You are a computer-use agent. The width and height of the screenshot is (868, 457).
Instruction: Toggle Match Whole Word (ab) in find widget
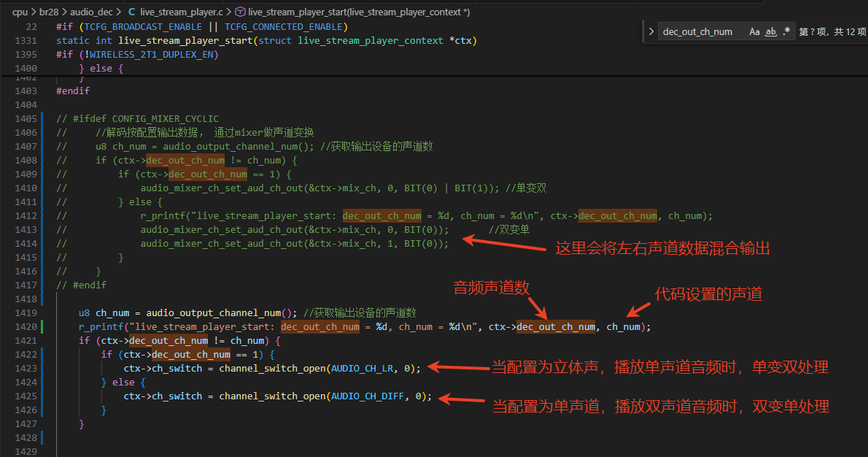click(x=770, y=31)
